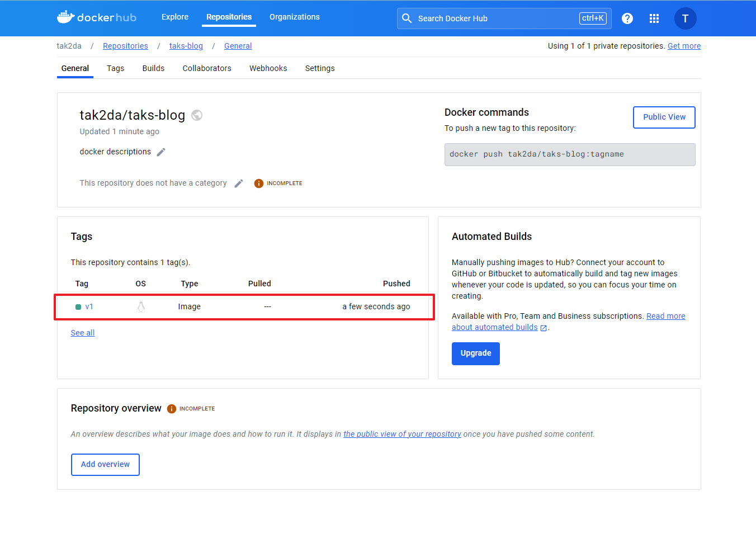Screen dimensions: 756x538
Task: Open the user avatar T menu
Action: coord(685,18)
